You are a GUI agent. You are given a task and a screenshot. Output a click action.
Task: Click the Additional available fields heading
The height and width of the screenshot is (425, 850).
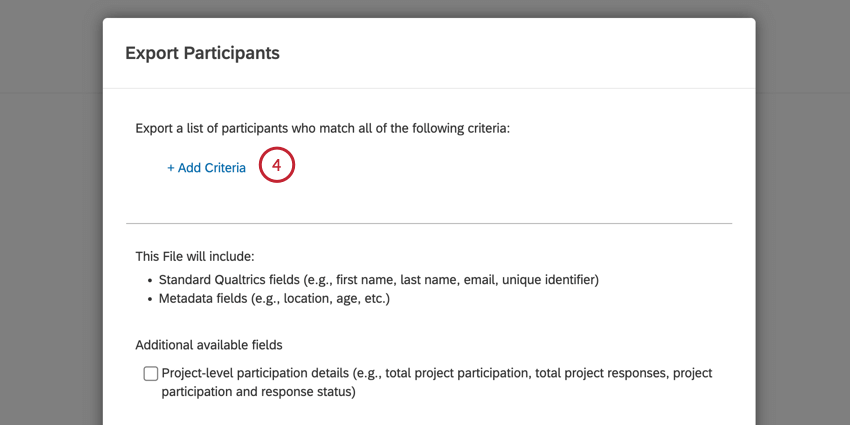pos(208,345)
